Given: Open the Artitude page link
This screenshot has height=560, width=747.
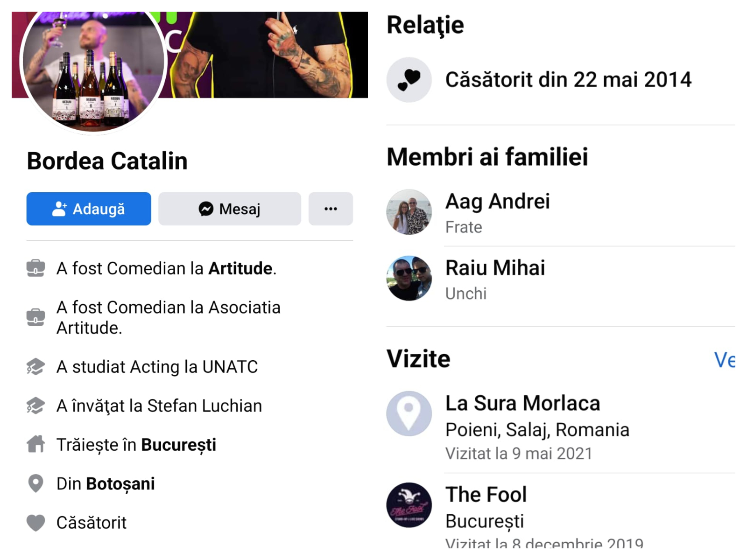Looking at the screenshot, I should point(240,269).
